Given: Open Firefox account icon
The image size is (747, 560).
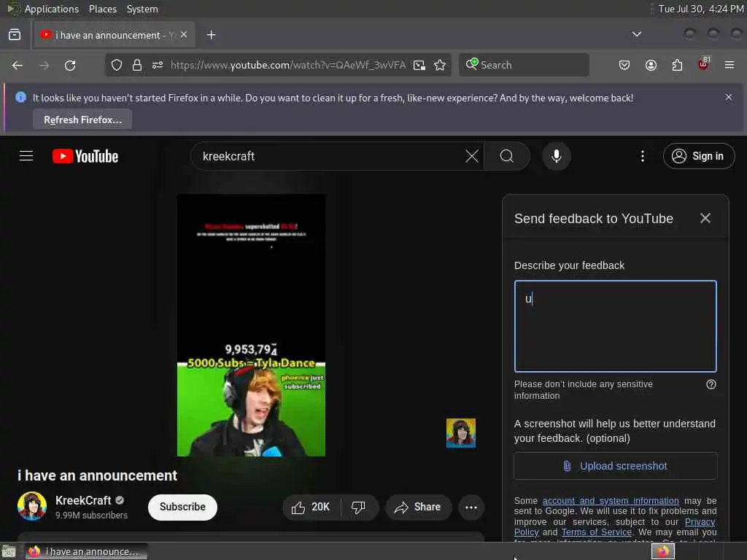Looking at the screenshot, I should coord(651,65).
